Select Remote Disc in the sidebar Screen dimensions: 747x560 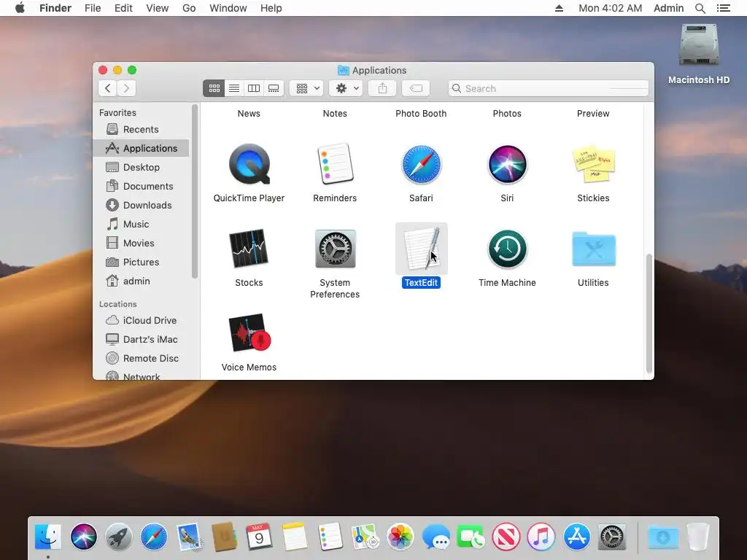tap(142, 359)
